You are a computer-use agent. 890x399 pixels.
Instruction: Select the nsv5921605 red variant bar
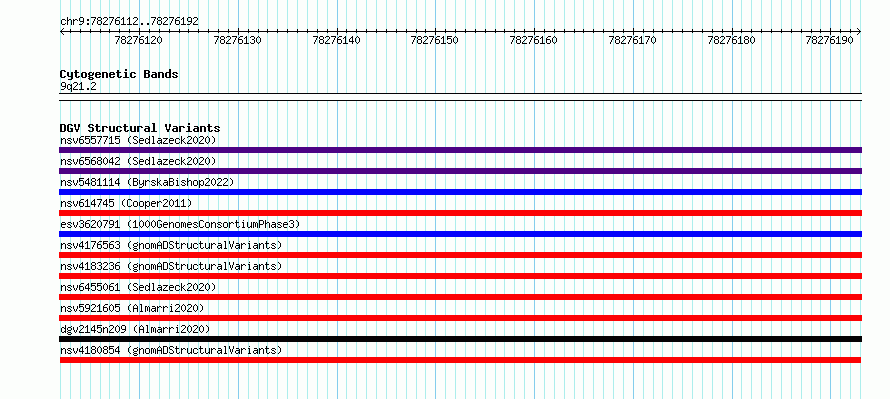460,318
